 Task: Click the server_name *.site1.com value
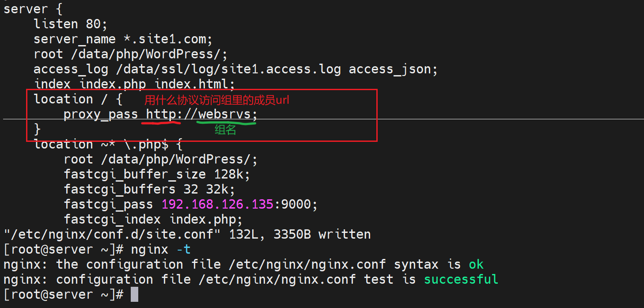[x=168, y=39]
